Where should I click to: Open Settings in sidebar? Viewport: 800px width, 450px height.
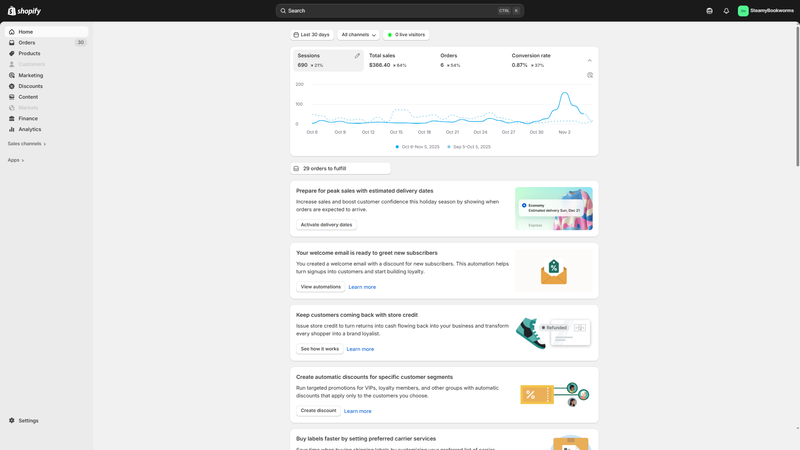(x=46, y=421)
